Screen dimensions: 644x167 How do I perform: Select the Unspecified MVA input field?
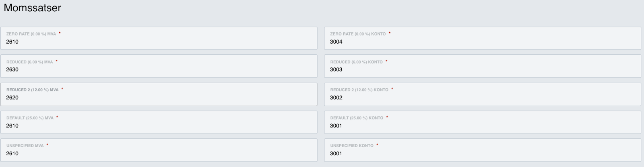pos(159,150)
